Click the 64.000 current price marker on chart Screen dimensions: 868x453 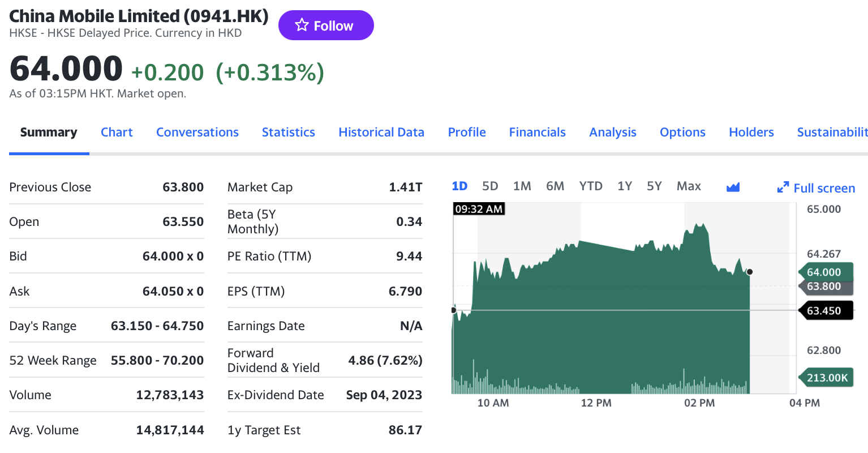pyautogui.click(x=824, y=272)
